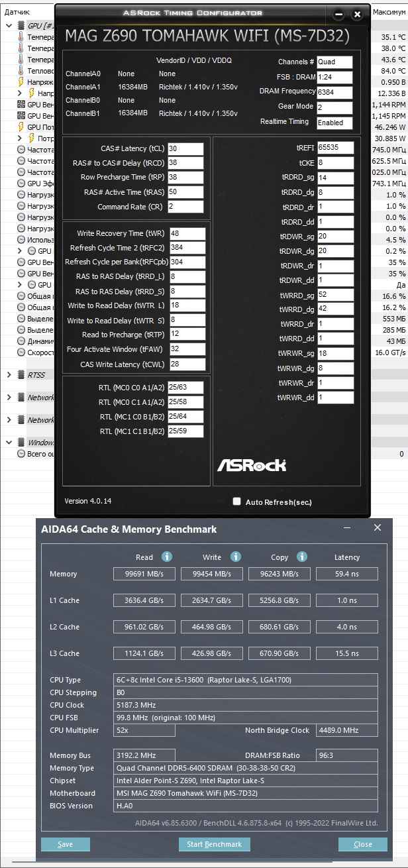The image size is (408, 868).
Task: Click the icon on the Всего sensor row
Action: 21,454
